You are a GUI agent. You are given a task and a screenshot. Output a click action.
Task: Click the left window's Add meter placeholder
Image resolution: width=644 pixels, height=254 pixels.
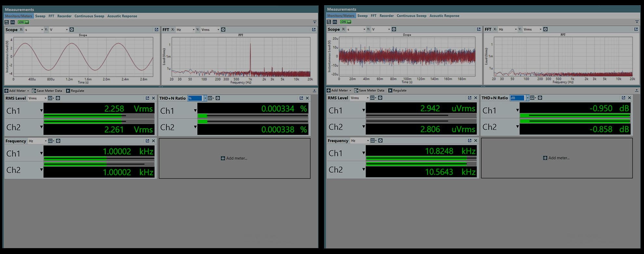[234, 158]
